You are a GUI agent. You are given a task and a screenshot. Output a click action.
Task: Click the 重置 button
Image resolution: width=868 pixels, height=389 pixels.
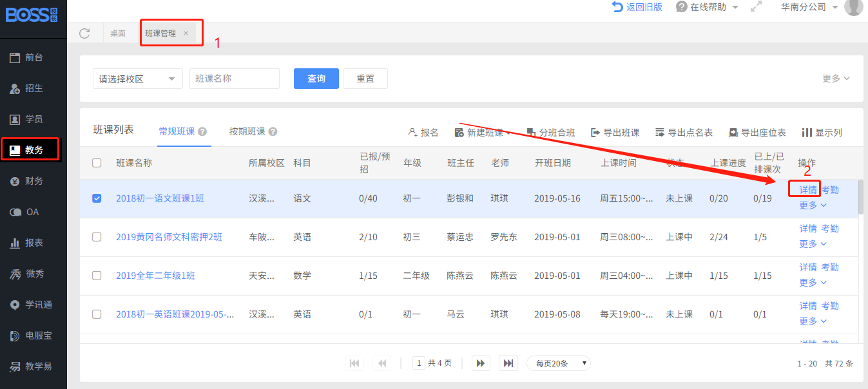[x=365, y=79]
